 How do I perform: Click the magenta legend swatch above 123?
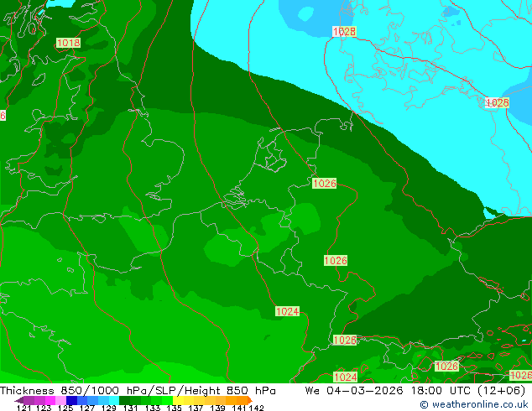coord(50,400)
